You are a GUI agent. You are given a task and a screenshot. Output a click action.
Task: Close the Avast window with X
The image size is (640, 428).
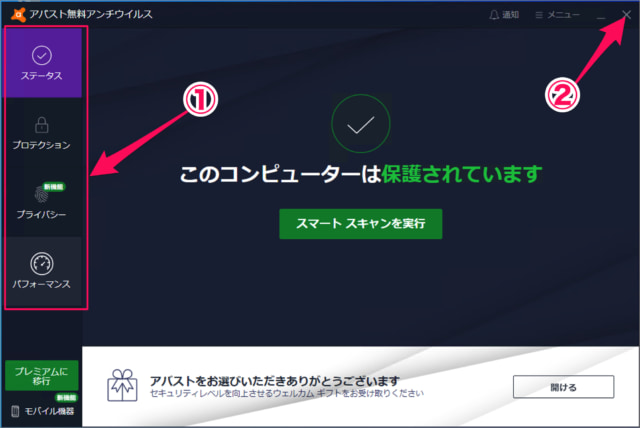(x=627, y=15)
